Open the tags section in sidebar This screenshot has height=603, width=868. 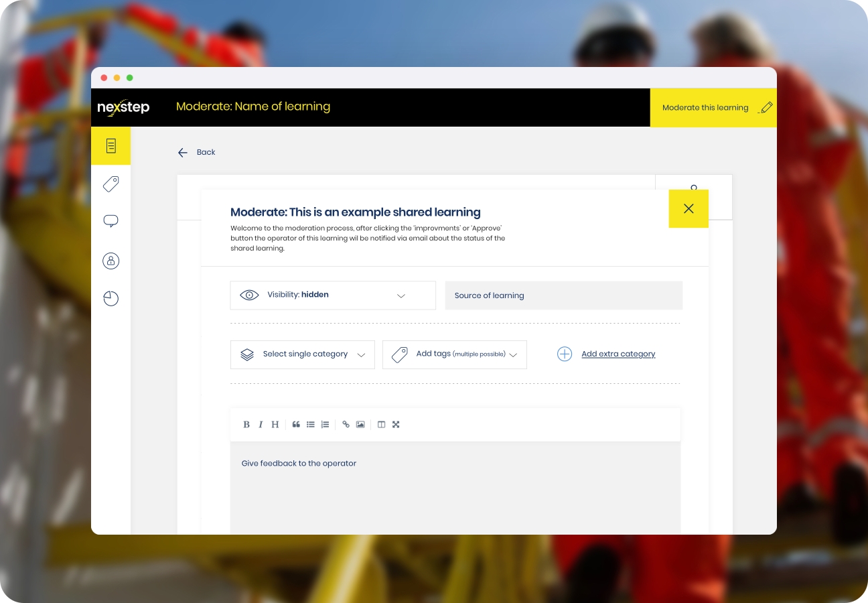tap(111, 184)
